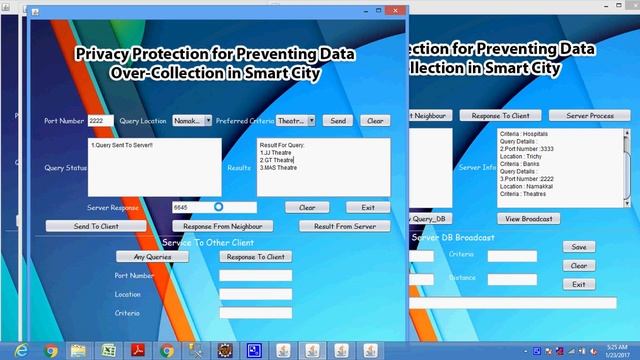Screen dimensions: 640x360
Task: Click Distance field in Server DB Broadcast
Action: click(512, 280)
